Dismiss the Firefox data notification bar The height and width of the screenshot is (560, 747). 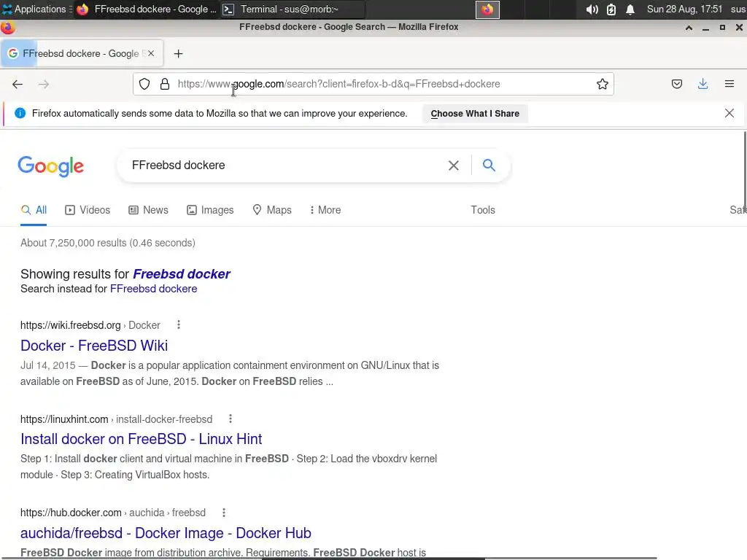[729, 113]
